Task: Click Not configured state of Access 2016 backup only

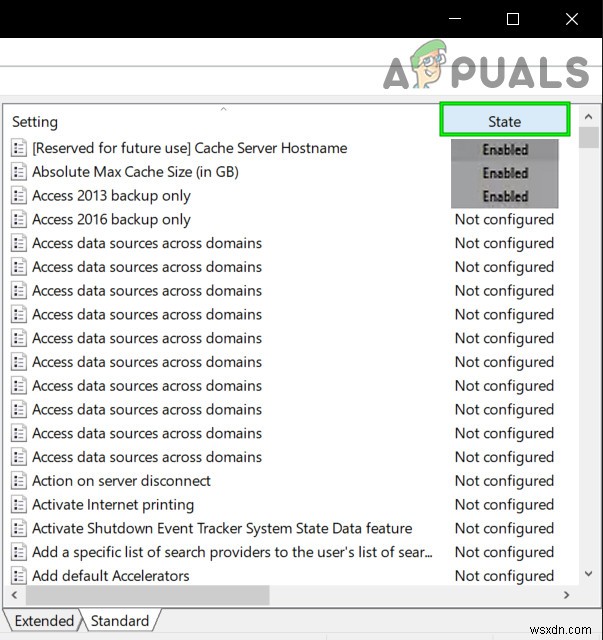Action: click(504, 220)
